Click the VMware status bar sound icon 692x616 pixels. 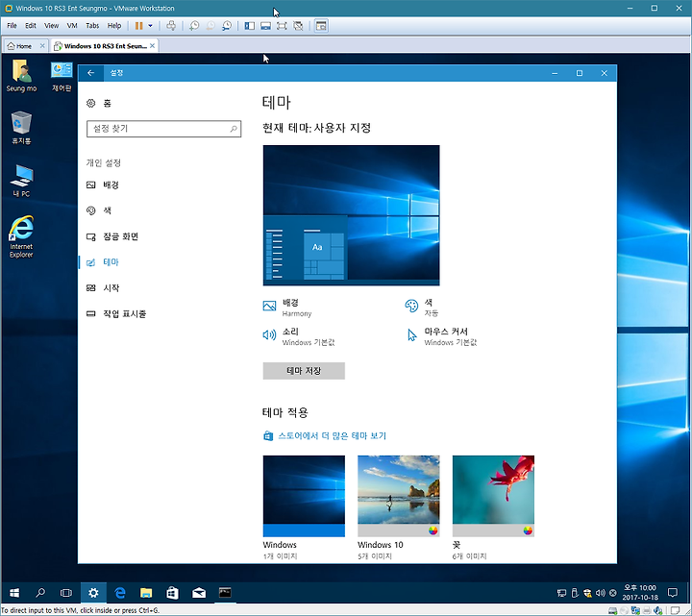coord(658,610)
